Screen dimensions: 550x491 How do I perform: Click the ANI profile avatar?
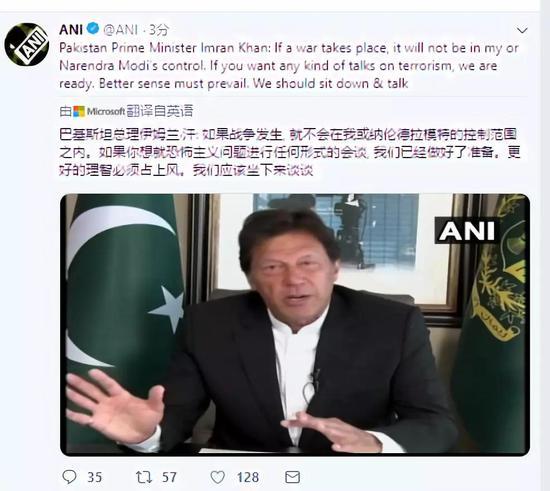point(27,45)
